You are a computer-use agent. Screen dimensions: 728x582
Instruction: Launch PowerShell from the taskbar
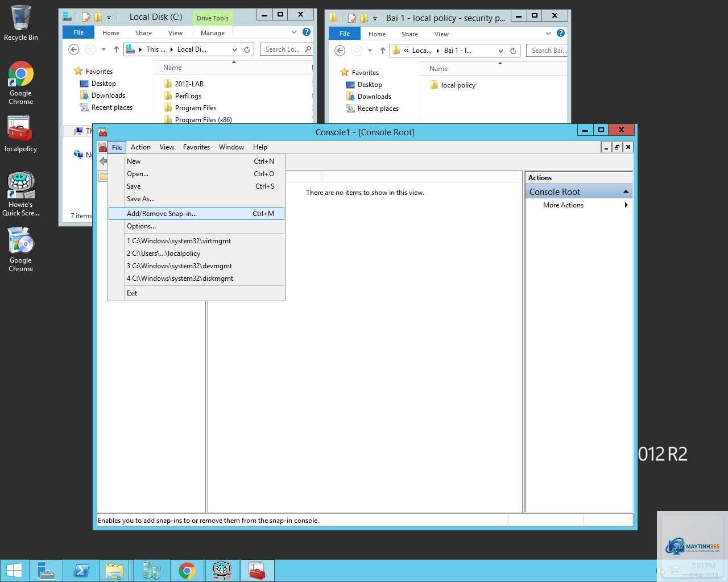click(x=80, y=571)
